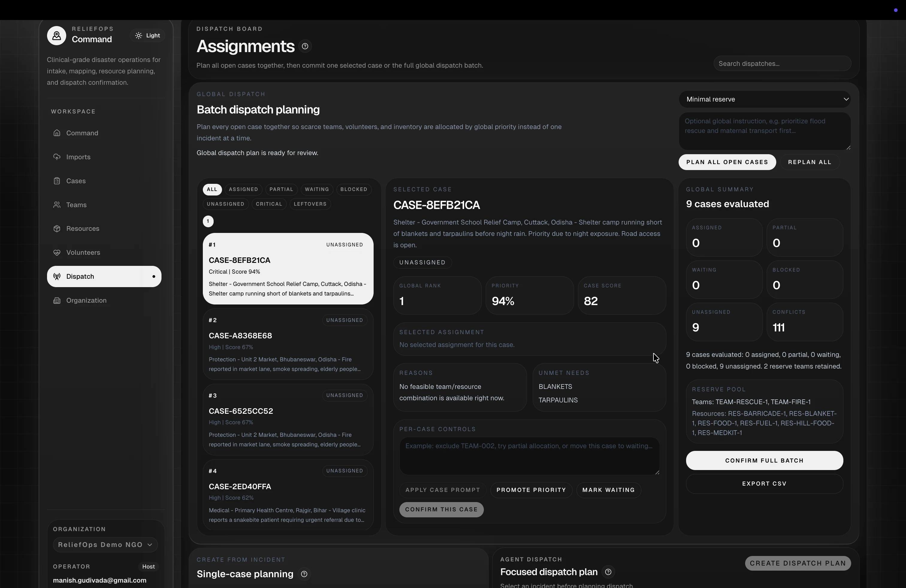Image resolution: width=906 pixels, height=588 pixels.
Task: Click the Conflicts 111 summary tile
Action: coord(805,322)
